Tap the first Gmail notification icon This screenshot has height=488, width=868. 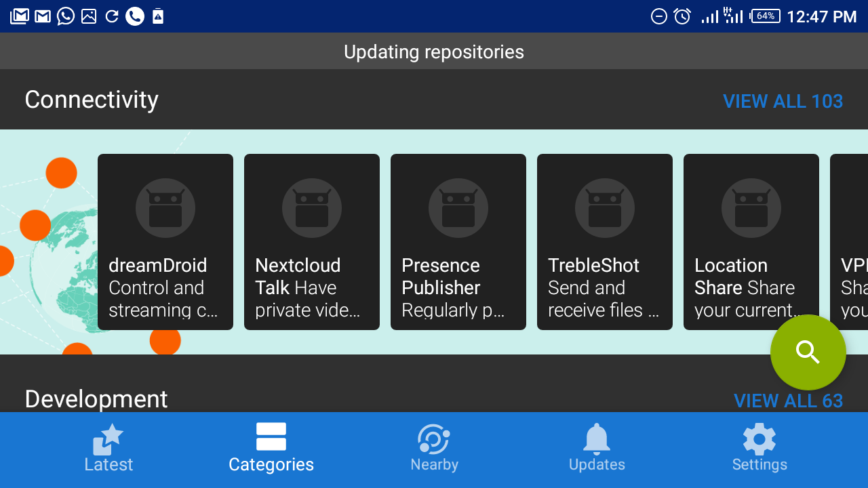19,16
